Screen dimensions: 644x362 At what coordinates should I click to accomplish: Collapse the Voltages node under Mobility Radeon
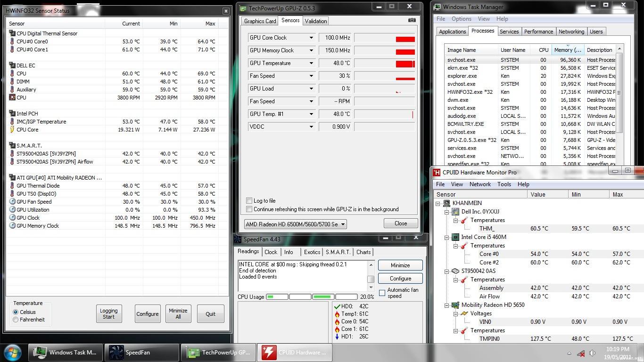[455, 313]
